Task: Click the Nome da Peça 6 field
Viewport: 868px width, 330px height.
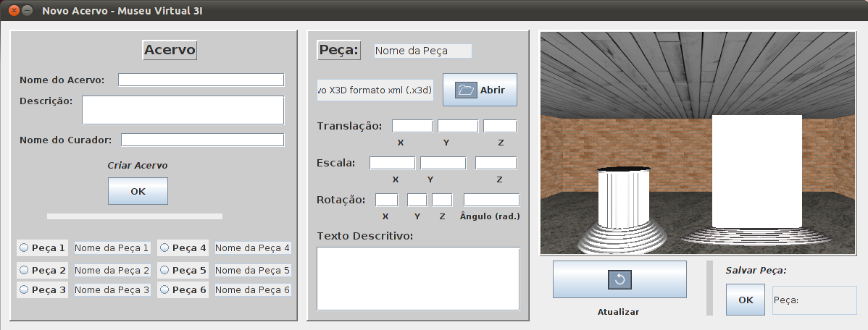Action: [x=253, y=289]
